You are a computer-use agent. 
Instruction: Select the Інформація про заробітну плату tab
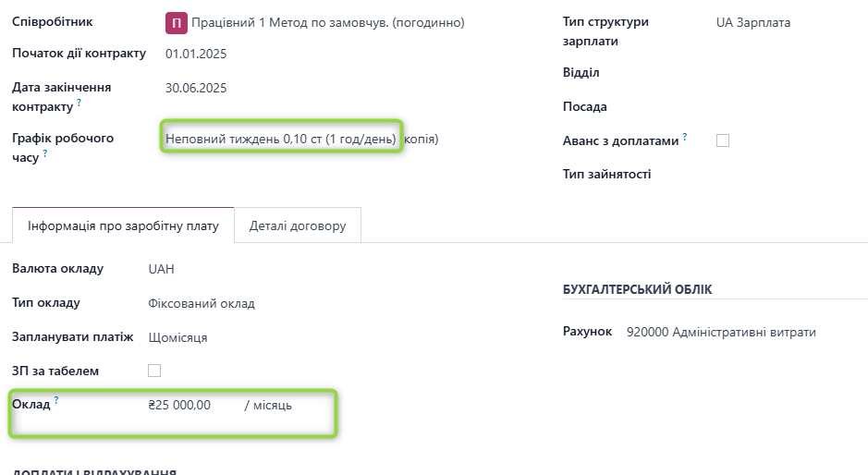tap(123, 225)
